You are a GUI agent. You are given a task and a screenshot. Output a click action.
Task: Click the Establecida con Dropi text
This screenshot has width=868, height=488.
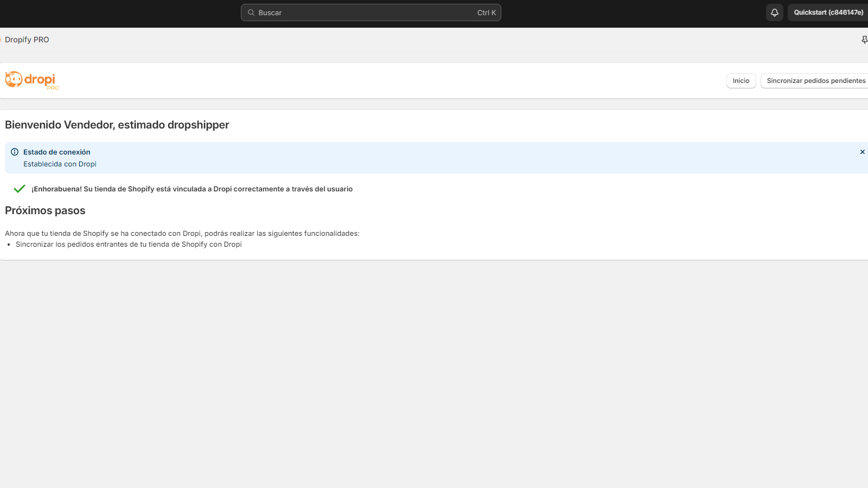pos(60,164)
